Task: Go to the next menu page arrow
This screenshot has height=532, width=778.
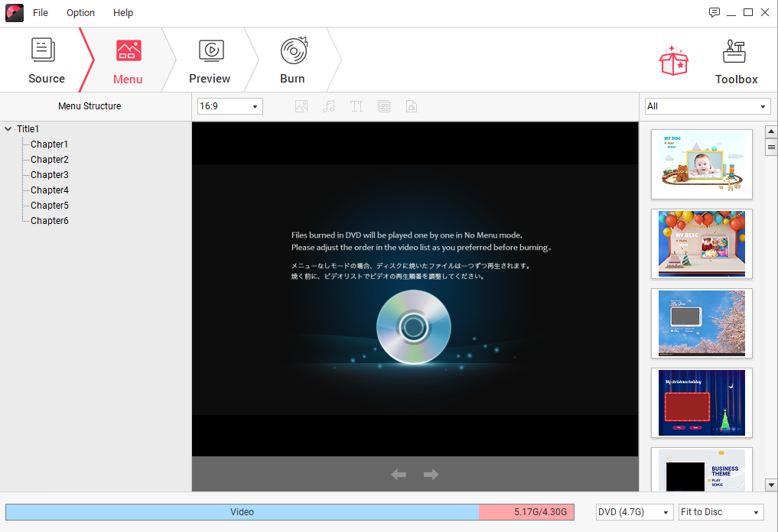Action: 431,475
